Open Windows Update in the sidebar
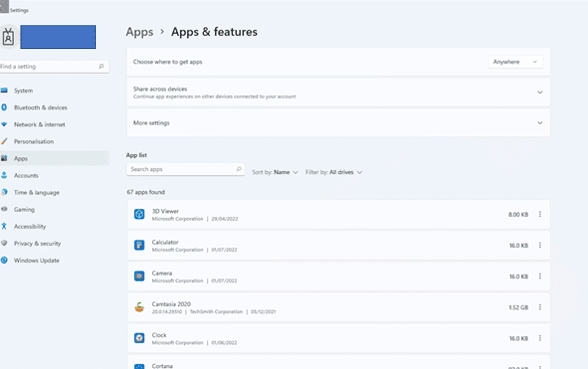 (36, 260)
